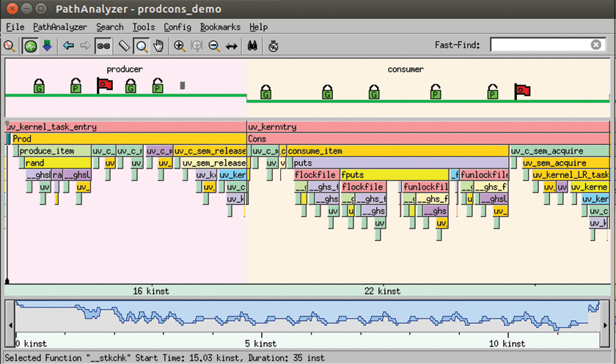Screen dimensions: 616x364
Task: Select the uv_sem_release block
Action: point(213,163)
